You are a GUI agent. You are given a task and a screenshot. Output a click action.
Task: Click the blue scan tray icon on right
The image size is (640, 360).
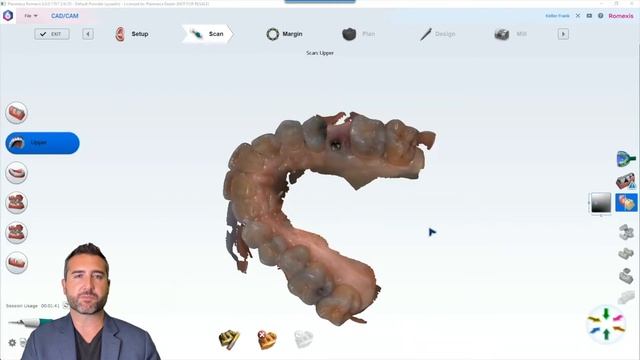coord(626,159)
